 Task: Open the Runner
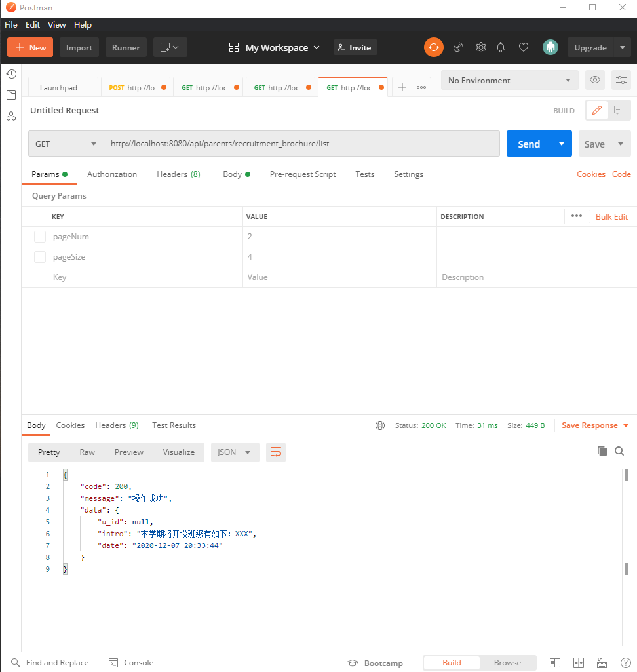tap(126, 47)
